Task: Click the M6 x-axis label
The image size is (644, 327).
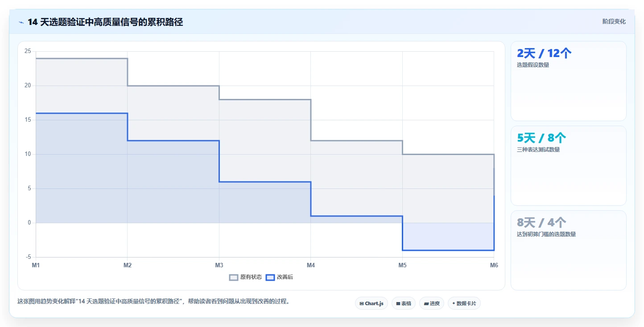Action: [494, 266]
